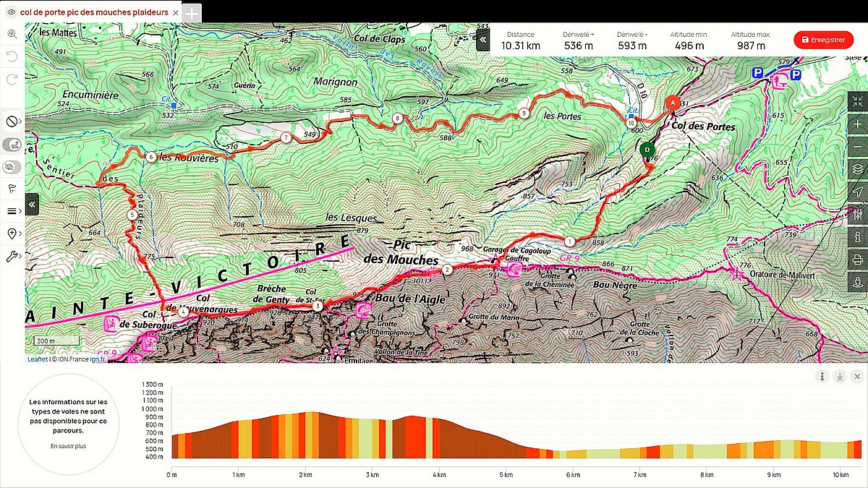Undo the last route edit
The image size is (868, 488).
[12, 56]
